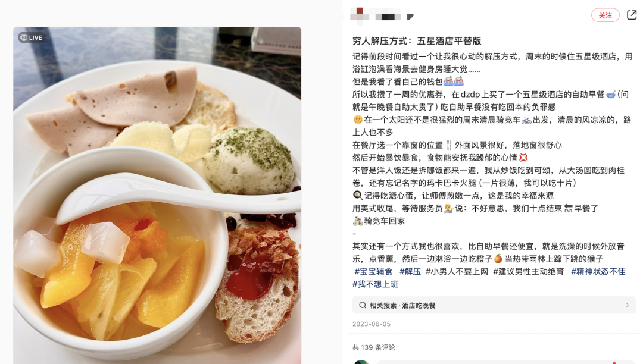Image resolution: width=643 pixels, height=364 pixels.
Task: Click the magnifier icon in related search
Action: click(363, 305)
